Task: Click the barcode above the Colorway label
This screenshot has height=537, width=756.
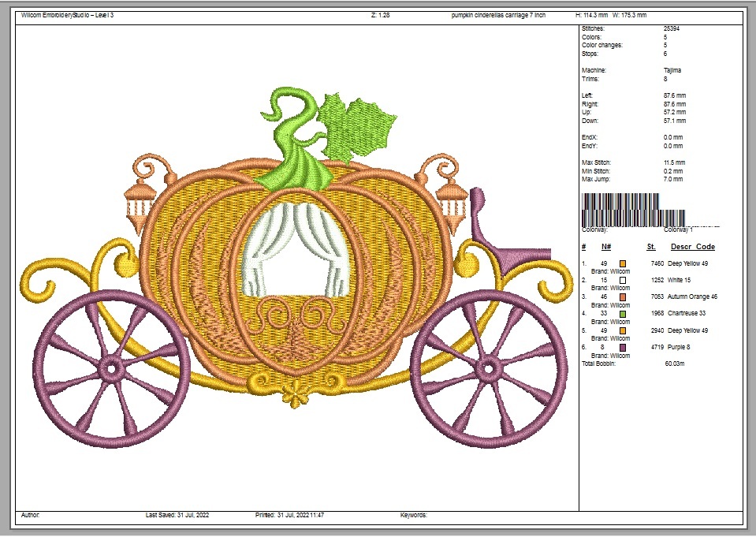Action: (x=634, y=210)
